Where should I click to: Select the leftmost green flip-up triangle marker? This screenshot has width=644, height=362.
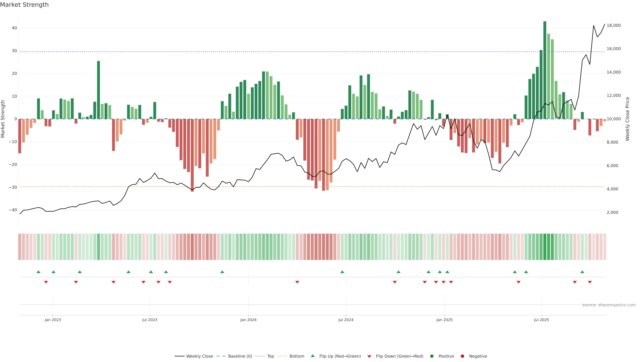click(39, 272)
